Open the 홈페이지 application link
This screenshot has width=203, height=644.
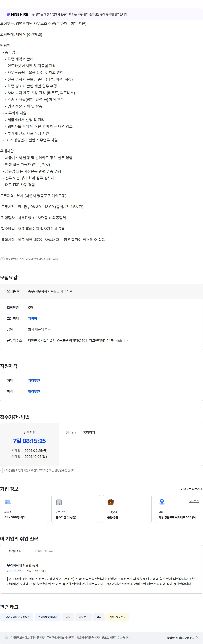[x=89, y=432]
